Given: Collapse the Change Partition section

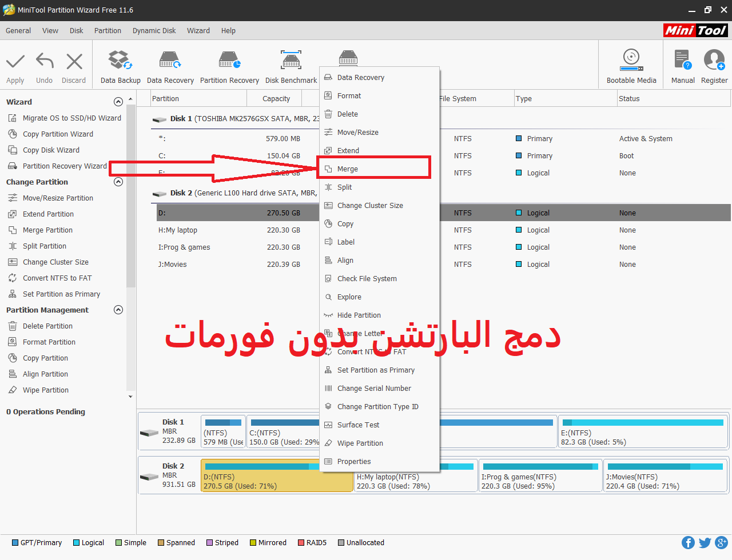Looking at the screenshot, I should pos(118,182).
